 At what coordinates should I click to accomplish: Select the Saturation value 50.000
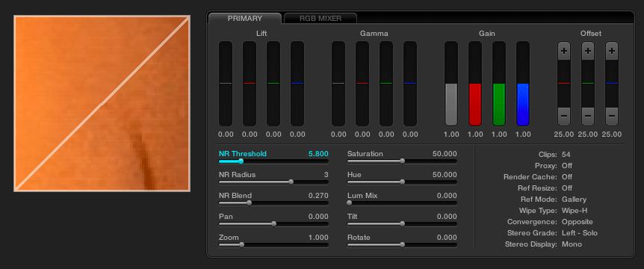(x=445, y=154)
